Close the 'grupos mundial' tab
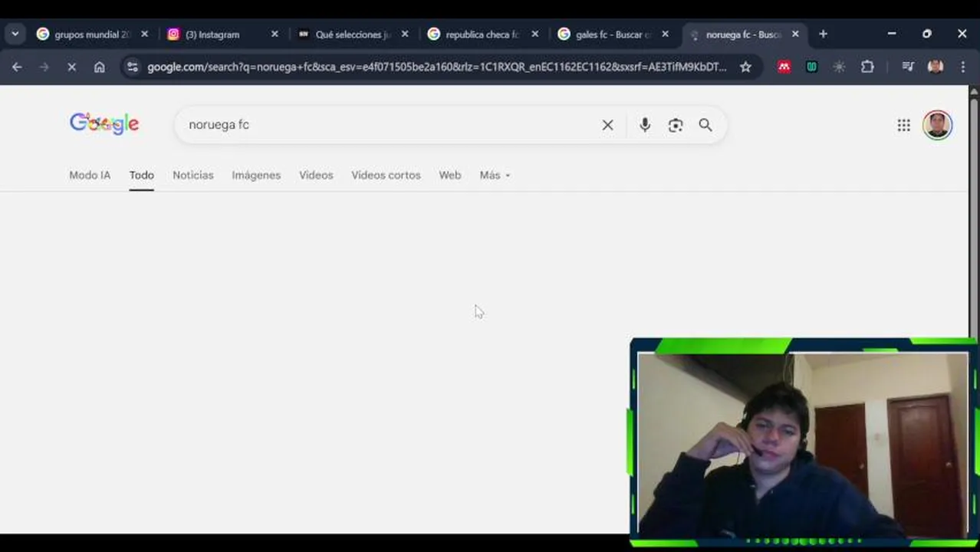 (144, 34)
